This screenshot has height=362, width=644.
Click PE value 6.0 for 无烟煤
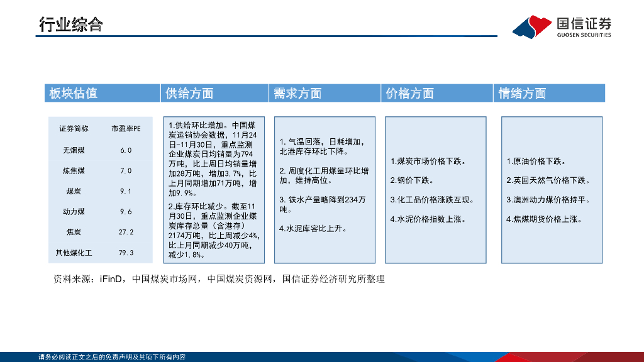point(126,151)
